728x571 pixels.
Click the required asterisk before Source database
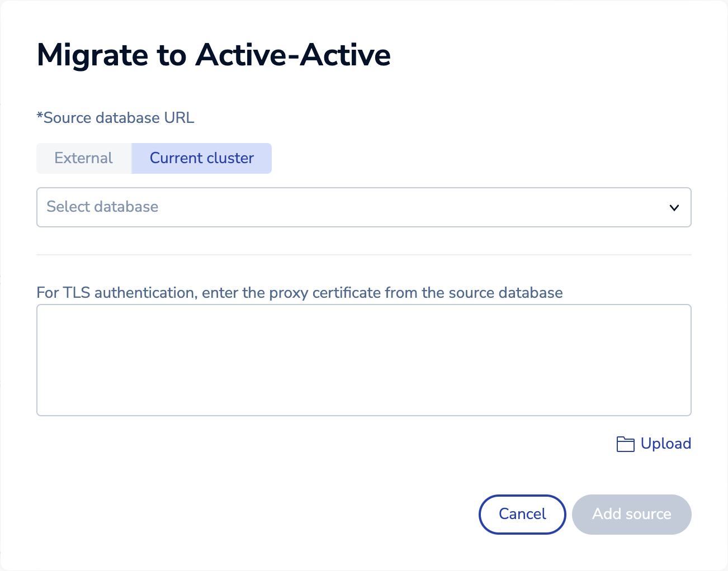coord(40,117)
